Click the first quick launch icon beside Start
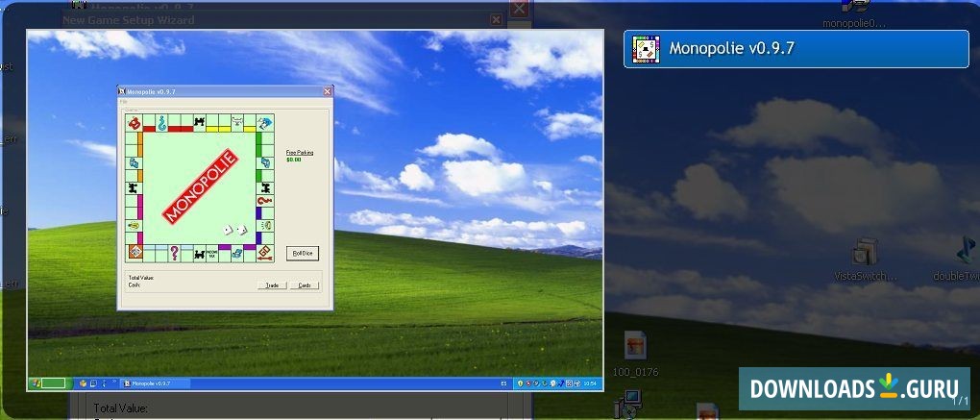980x420 pixels. (83, 383)
